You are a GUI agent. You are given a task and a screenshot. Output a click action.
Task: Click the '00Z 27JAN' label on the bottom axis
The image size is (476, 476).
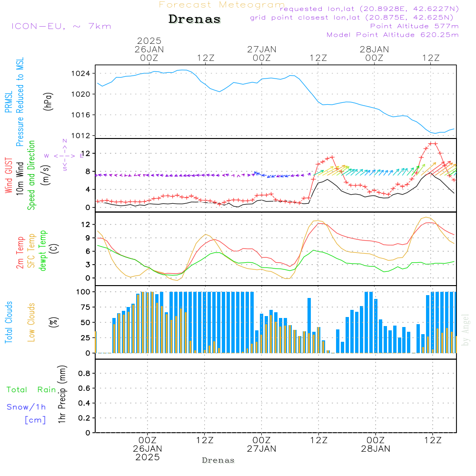click(262, 445)
